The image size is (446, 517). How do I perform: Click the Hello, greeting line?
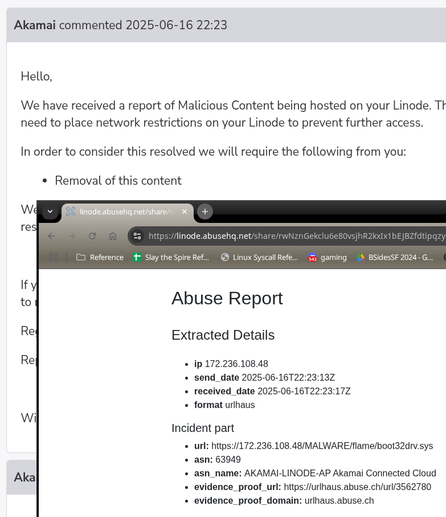pos(36,76)
